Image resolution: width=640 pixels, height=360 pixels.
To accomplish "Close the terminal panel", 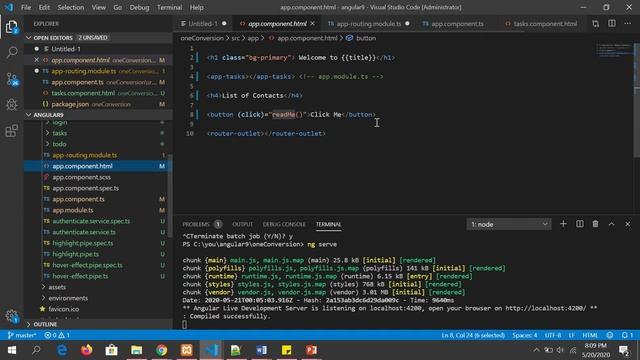I will tap(628, 224).
